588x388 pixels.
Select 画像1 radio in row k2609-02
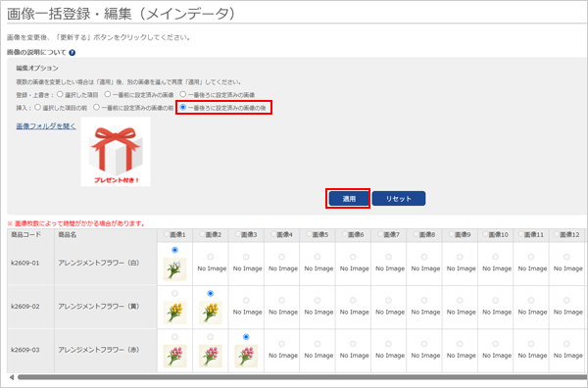pos(174,294)
